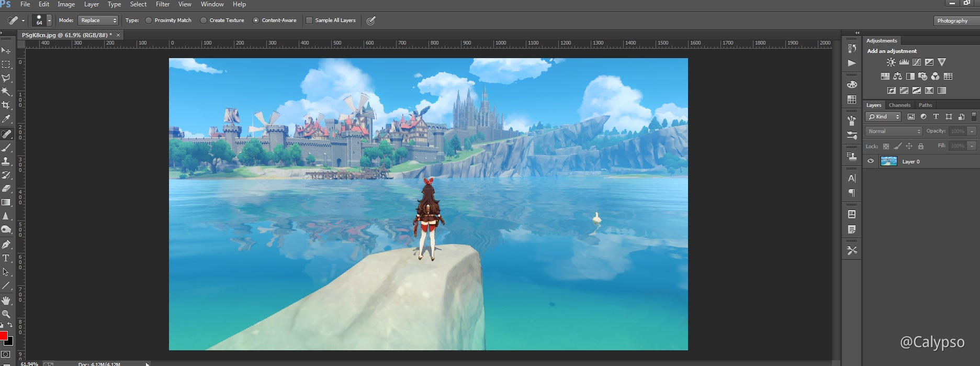Open the Image menu
Screen dimensions: 980x366
coord(66,4)
